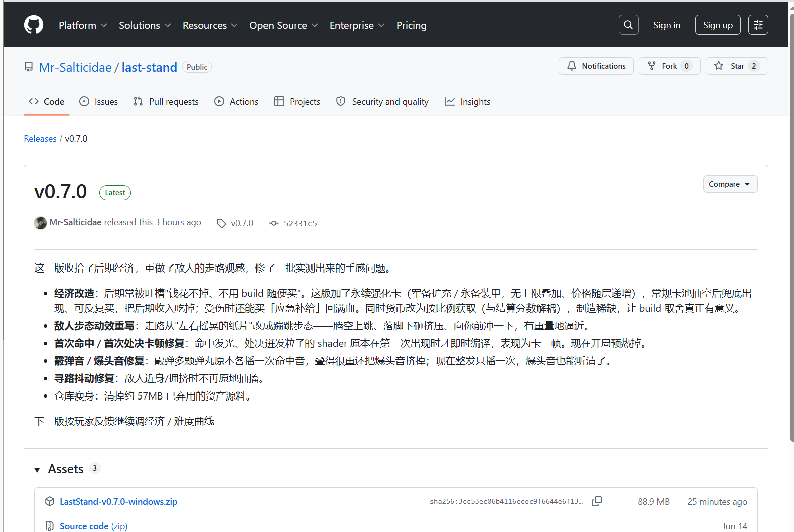Click the sha256:3cc53ec06b4116... checksum text
Viewport: 794px width, 532px height.
coord(506,501)
